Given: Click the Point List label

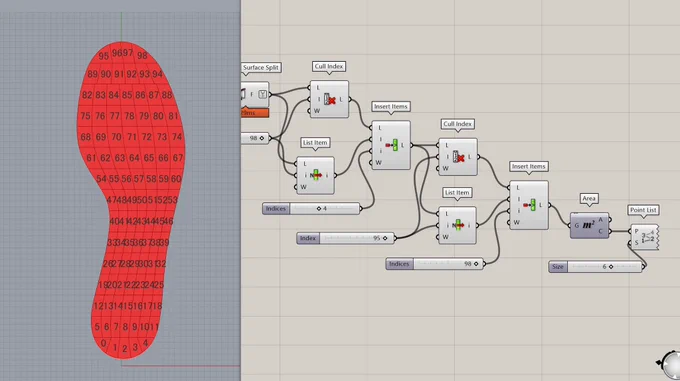Looking at the screenshot, I should 643,210.
